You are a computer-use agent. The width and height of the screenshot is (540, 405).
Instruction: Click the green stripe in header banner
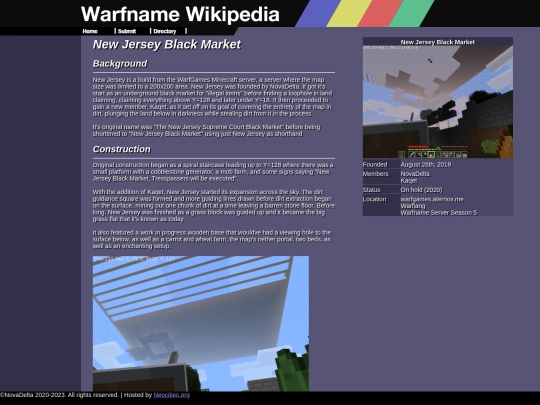point(412,13)
